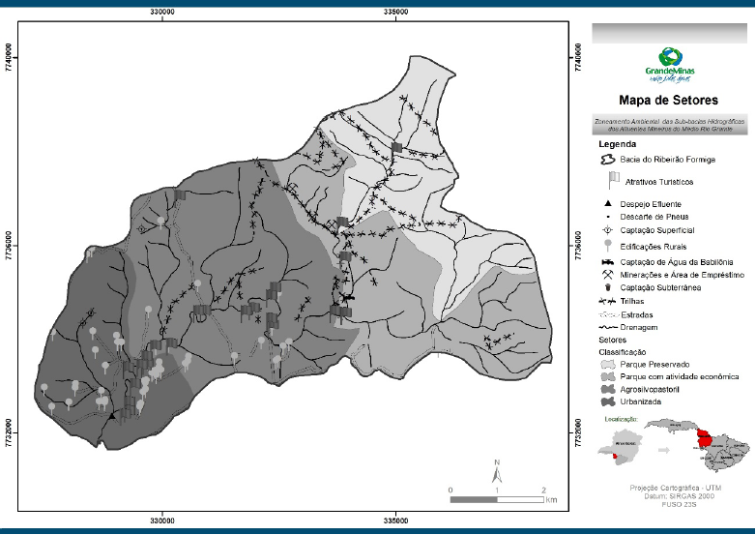
Task: Click the Minerações crossed-pickaxe icon
Action: [607, 274]
